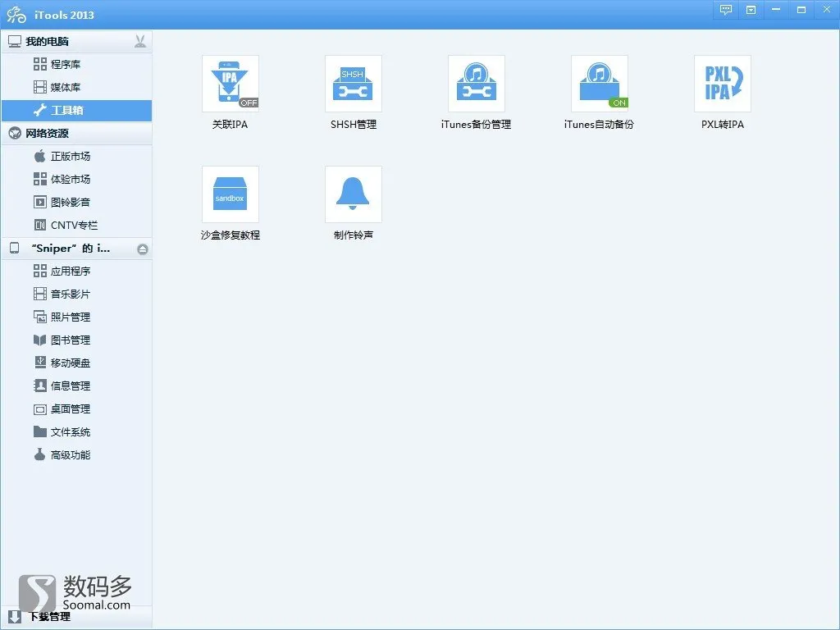This screenshot has height=630, width=840.
Task: Select 移动硬盘 in the sidebar
Action: pyautogui.click(x=76, y=363)
